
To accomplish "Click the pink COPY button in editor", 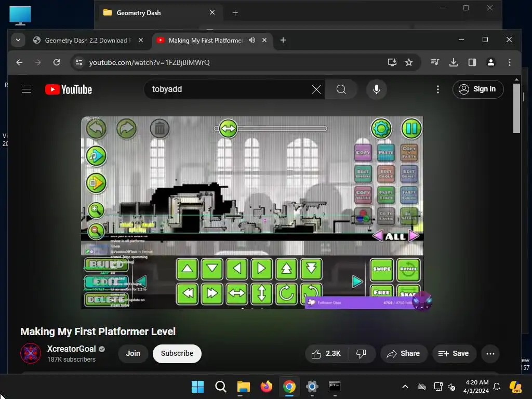I will click(363, 153).
